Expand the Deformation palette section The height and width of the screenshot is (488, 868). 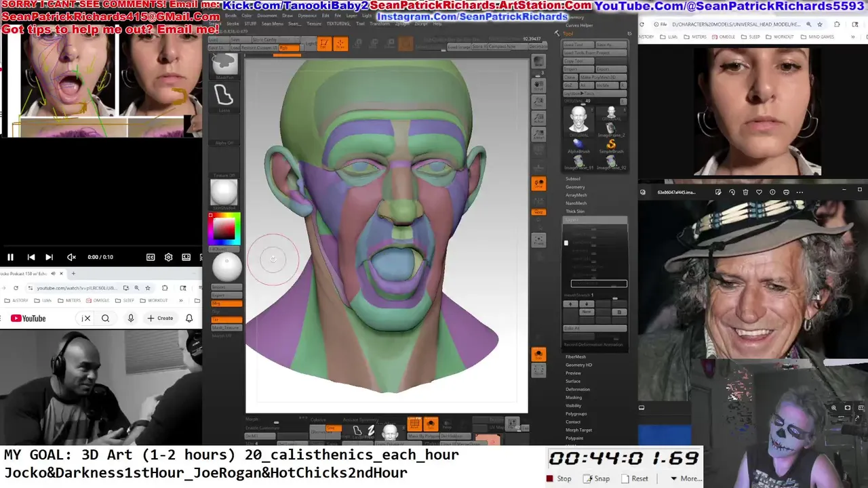(x=578, y=389)
